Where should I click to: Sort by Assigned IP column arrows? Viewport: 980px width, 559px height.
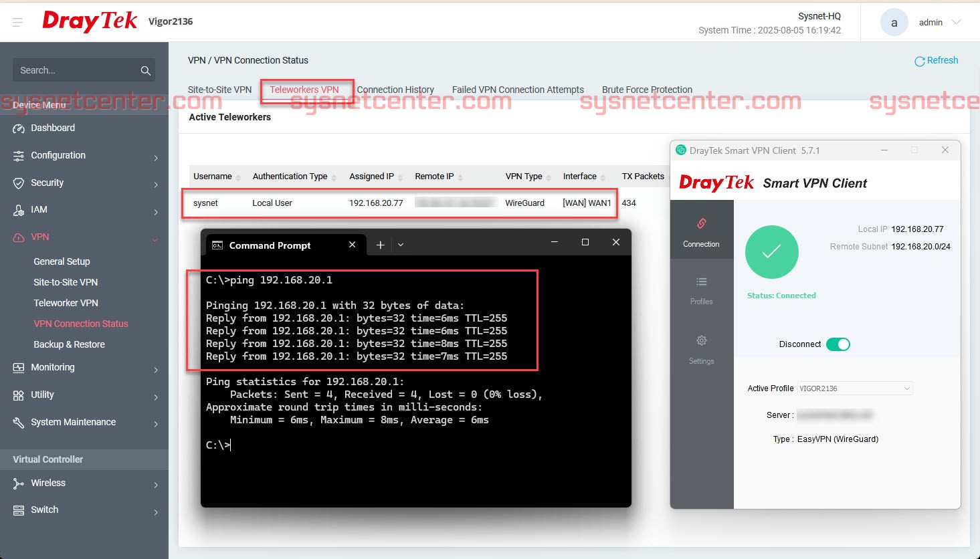tap(400, 177)
